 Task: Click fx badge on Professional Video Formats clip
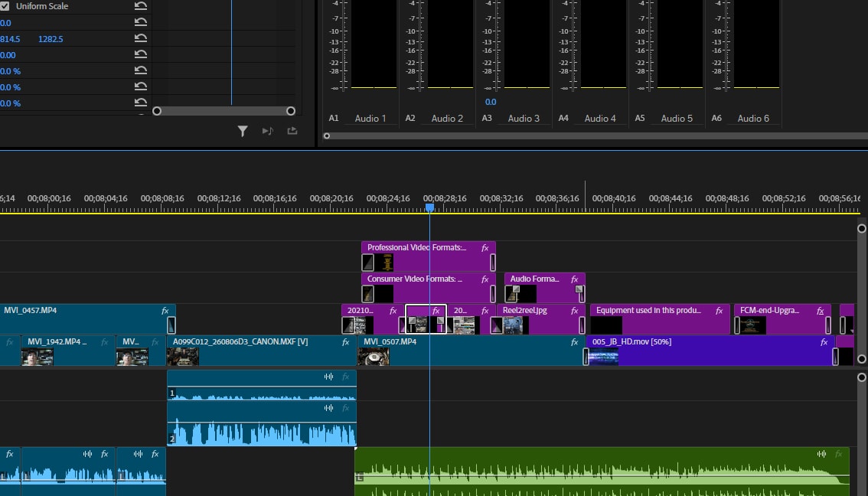[485, 247]
